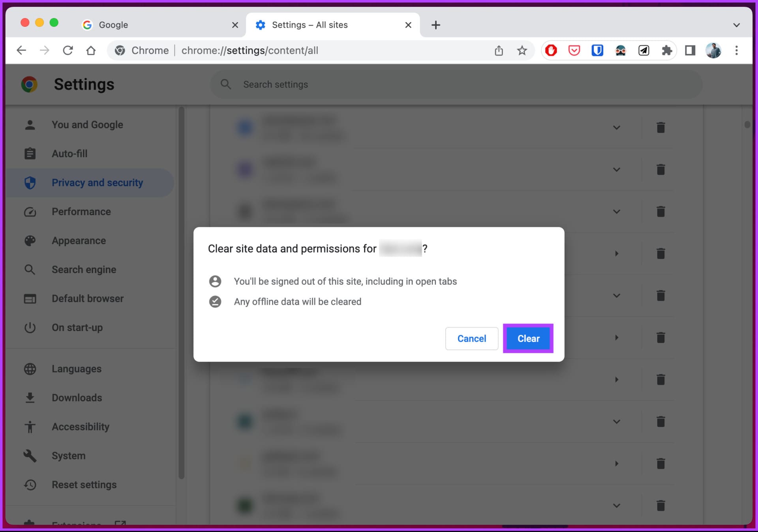Open the home page icon
This screenshot has width=758, height=532.
[91, 51]
